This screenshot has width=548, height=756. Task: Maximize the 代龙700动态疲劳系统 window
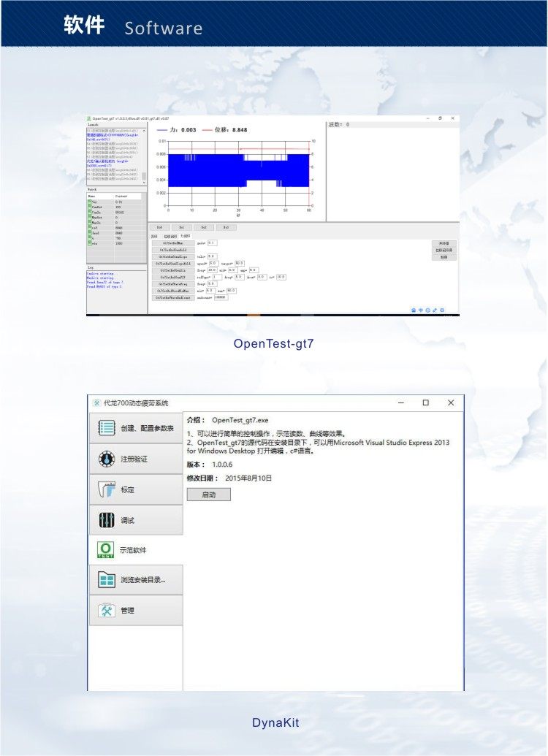coord(425,402)
